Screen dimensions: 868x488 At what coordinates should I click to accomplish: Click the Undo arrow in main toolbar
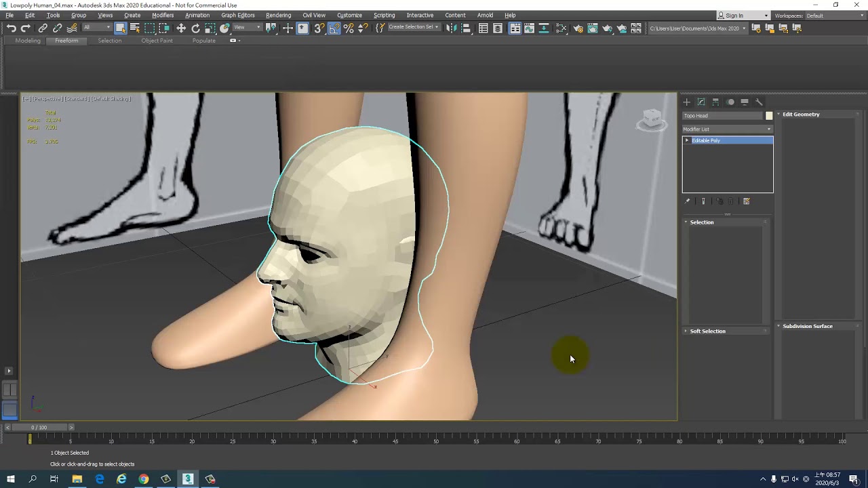(x=11, y=28)
